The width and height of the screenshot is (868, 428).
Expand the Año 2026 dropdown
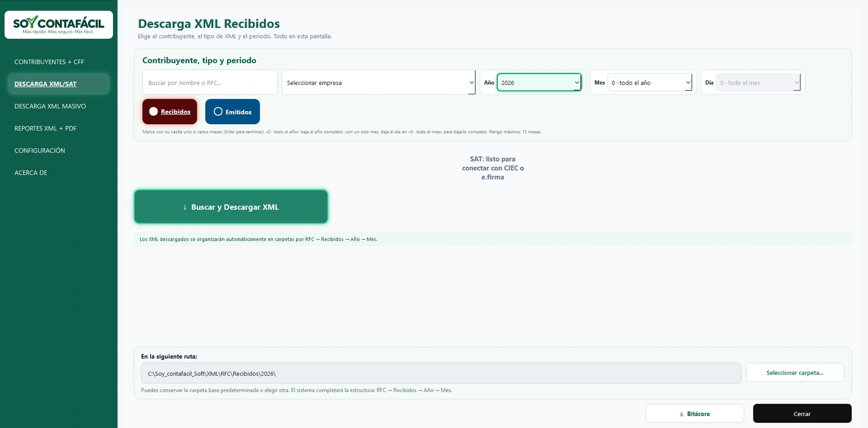539,83
